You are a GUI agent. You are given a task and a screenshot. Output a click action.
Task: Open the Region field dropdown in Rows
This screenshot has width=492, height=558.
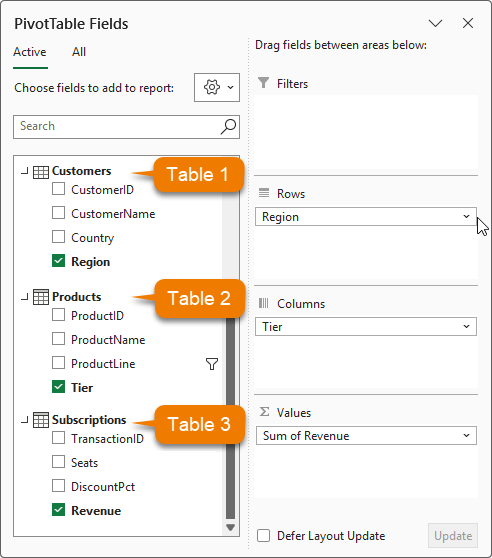click(x=466, y=217)
